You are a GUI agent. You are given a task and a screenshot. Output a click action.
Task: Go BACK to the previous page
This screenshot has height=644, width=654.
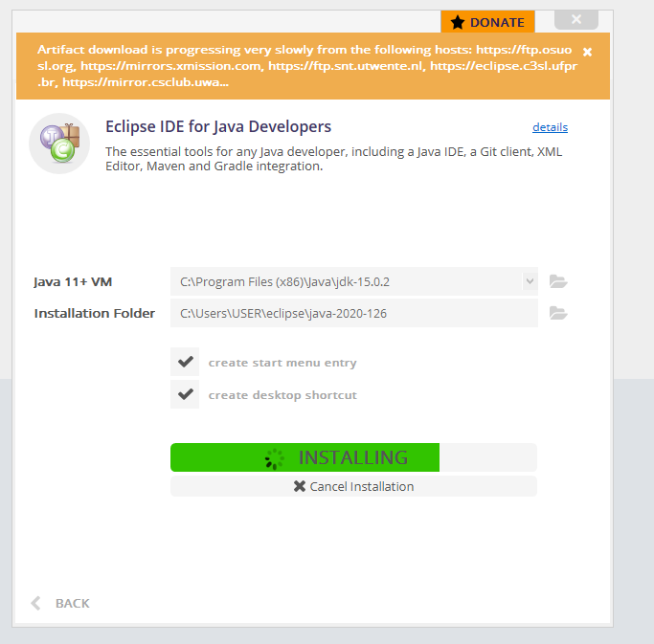tap(60, 603)
